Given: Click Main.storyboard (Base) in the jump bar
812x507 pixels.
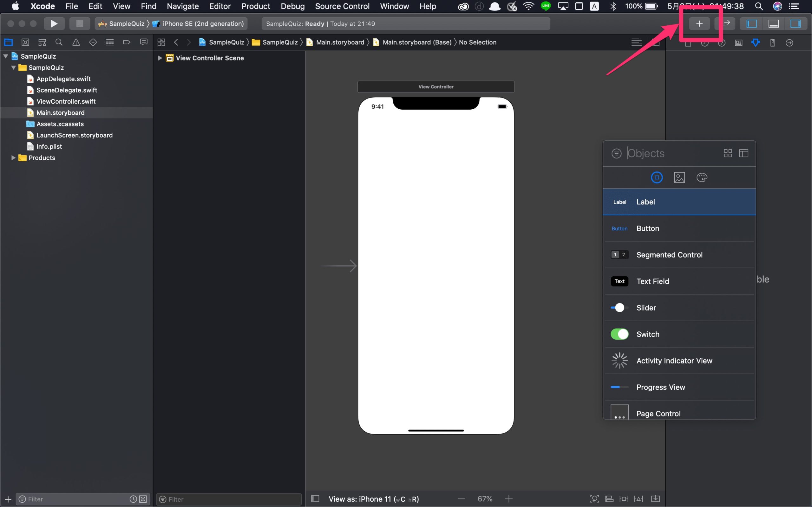Looking at the screenshot, I should click(417, 42).
